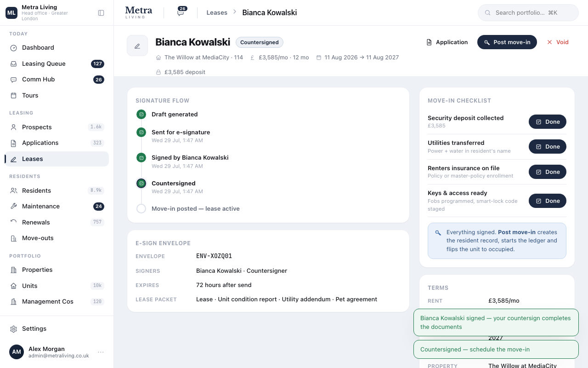The image size is (588, 368).
Task: Open the Renewals section
Action: (57, 223)
